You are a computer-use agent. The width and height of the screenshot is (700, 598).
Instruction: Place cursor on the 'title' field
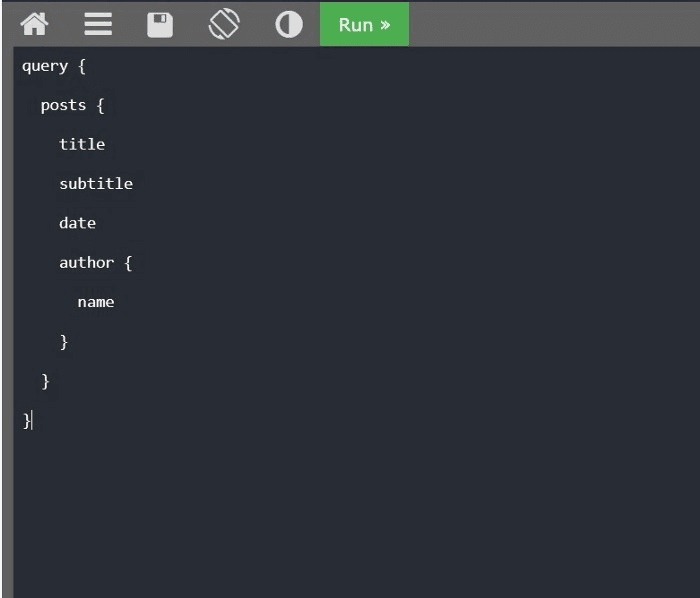[82, 144]
